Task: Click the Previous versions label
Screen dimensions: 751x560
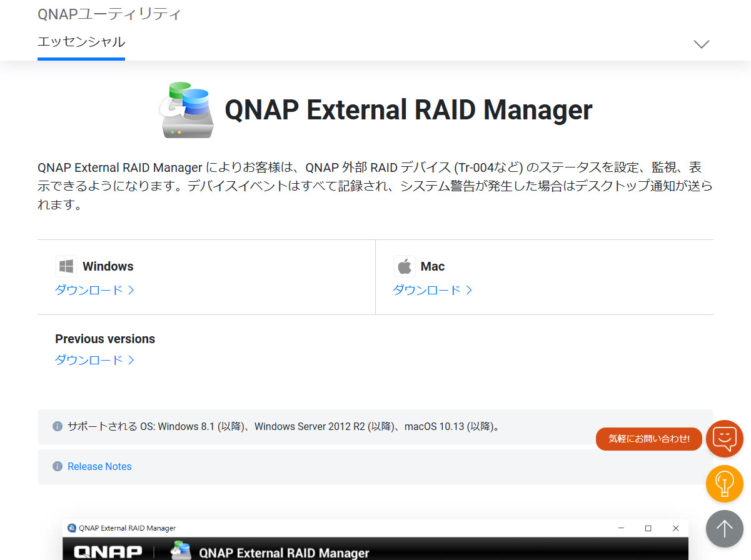Action: tap(105, 339)
